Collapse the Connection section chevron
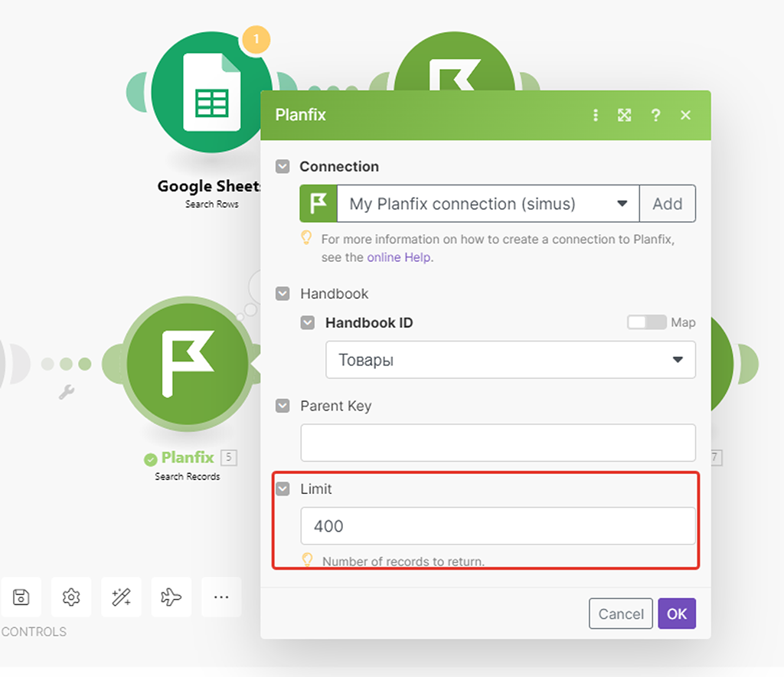Screen dimensions: 784x677 click(x=283, y=166)
